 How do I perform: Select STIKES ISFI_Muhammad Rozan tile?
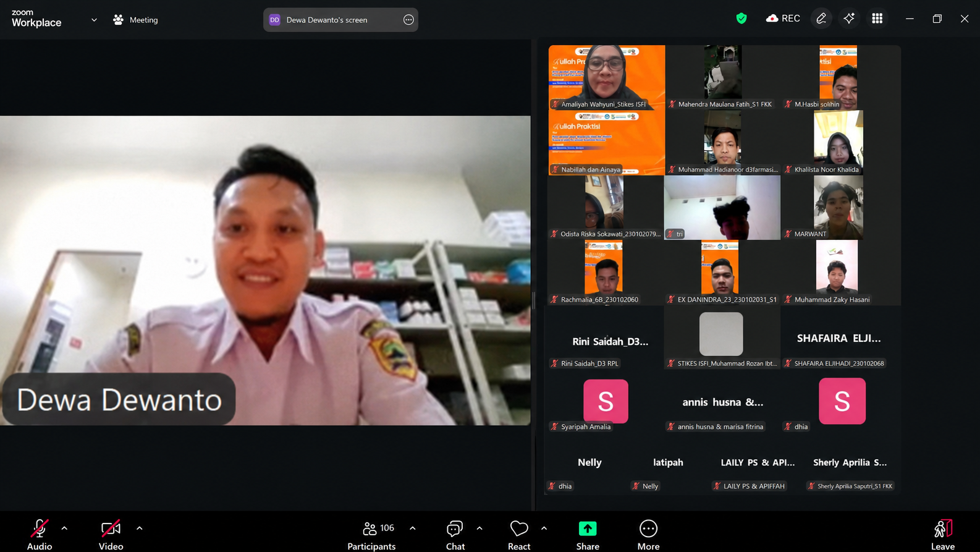[722, 338]
